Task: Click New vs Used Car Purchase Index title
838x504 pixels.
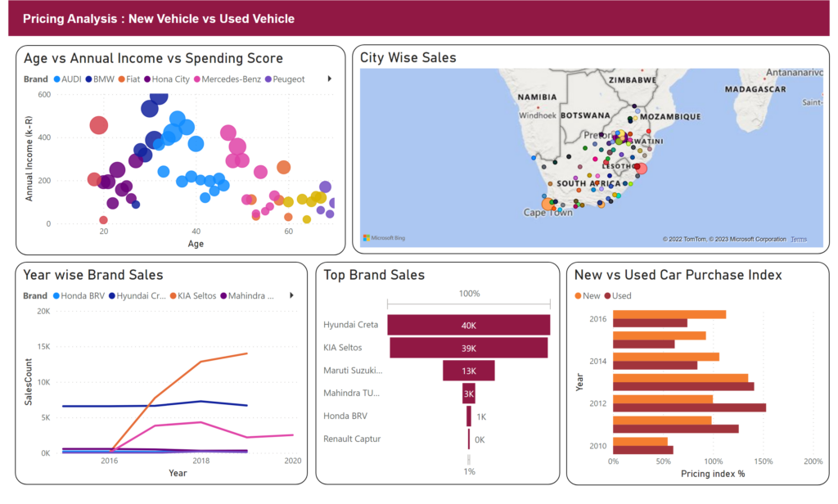Action: [x=678, y=275]
